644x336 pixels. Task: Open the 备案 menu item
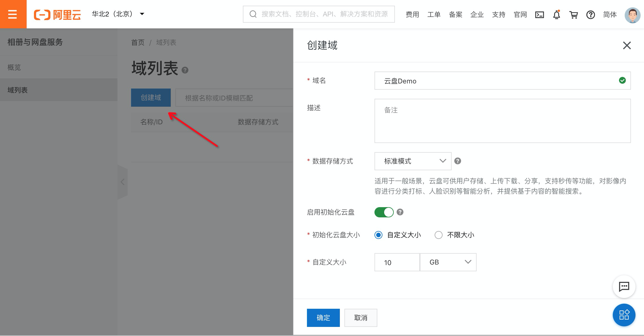(x=455, y=14)
